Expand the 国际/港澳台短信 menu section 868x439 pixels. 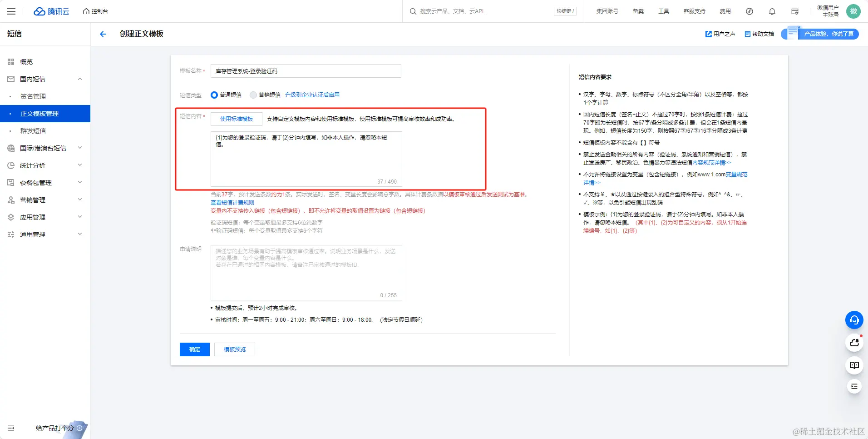click(x=80, y=148)
